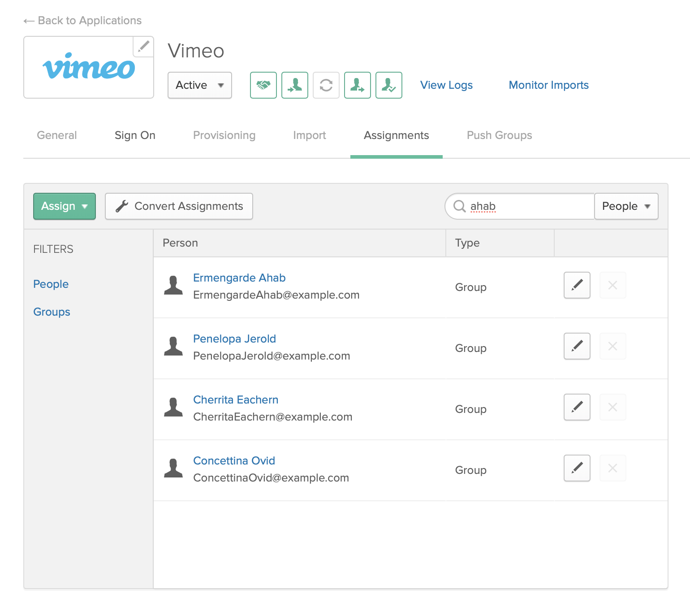This screenshot has width=690, height=616.
Task: Open the View Logs link
Action: click(x=446, y=85)
